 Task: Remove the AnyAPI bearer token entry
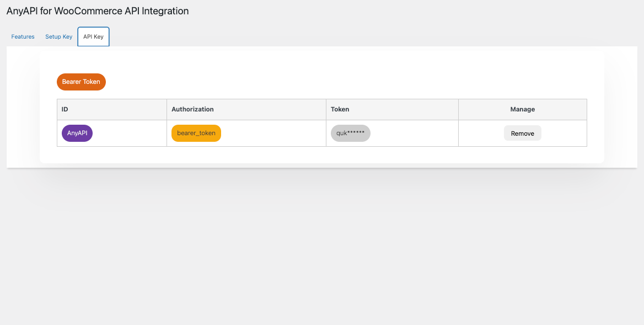click(x=522, y=134)
